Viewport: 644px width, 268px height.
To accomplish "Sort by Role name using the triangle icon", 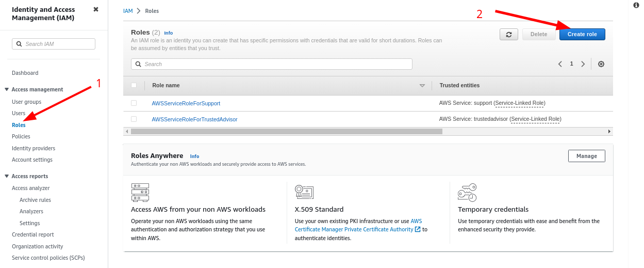I will (422, 86).
